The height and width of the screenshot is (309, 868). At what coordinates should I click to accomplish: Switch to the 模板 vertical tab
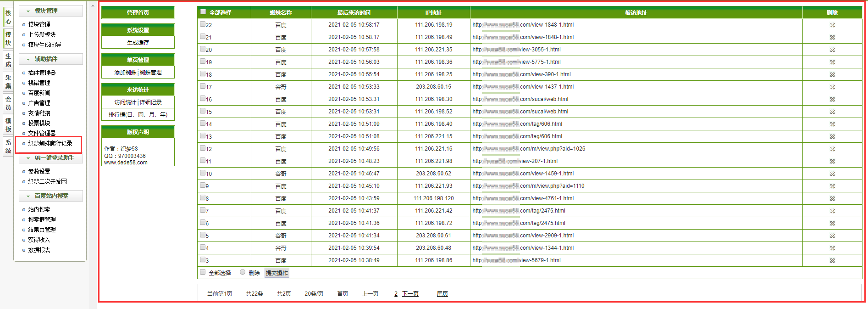click(8, 125)
